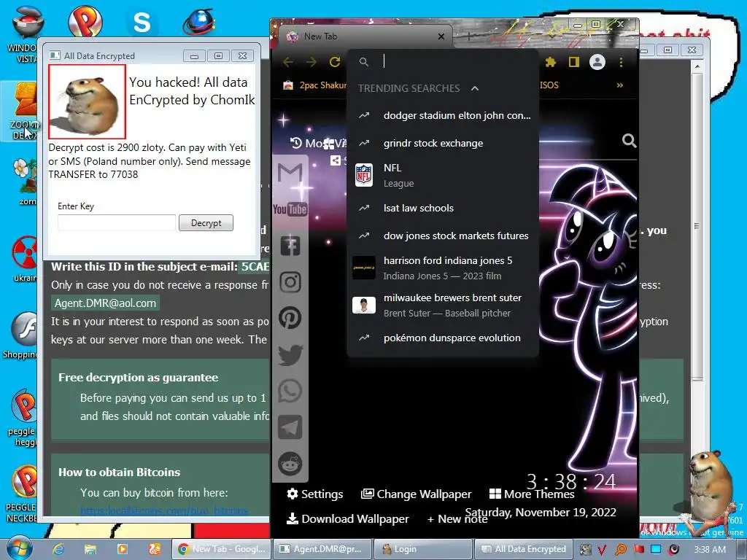Open the Chrome extensions puzzle icon
This screenshot has width=747, height=560.
[x=551, y=62]
